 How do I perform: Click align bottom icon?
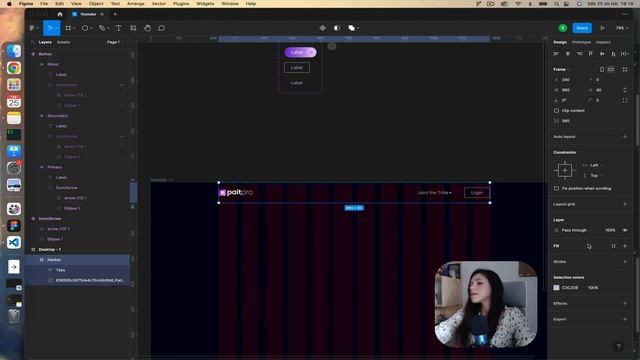point(613,53)
